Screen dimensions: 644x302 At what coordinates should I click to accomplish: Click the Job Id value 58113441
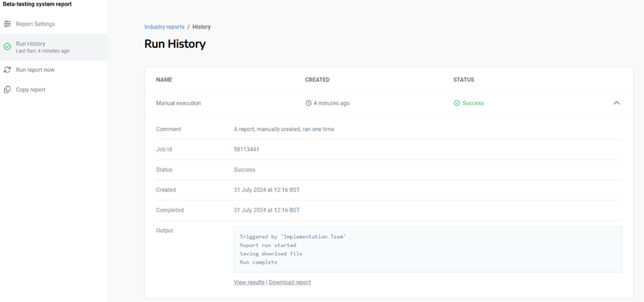246,149
